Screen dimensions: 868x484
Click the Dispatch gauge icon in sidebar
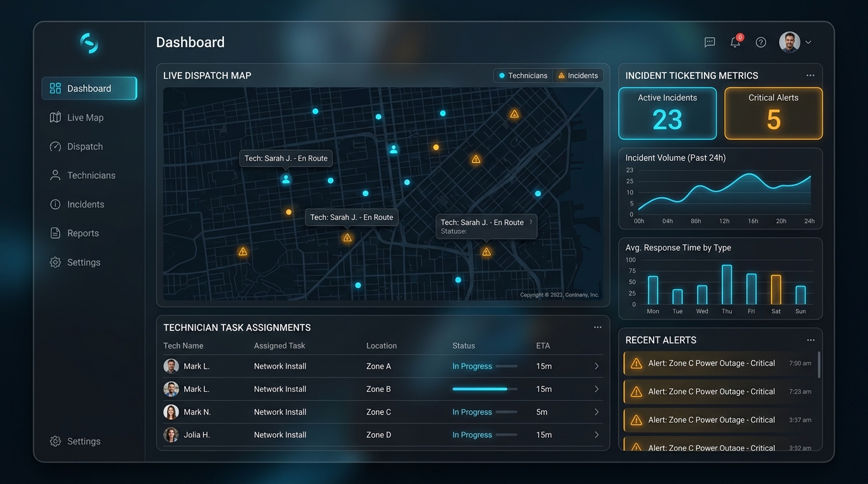(56, 146)
